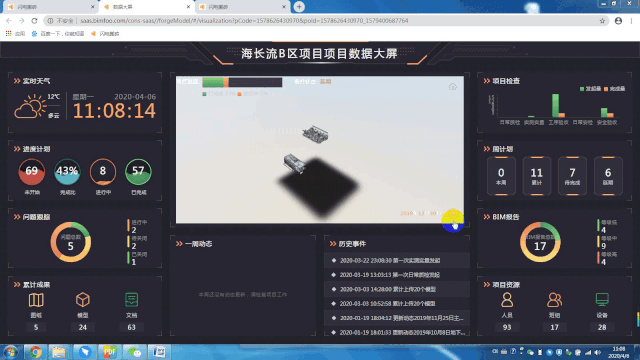Click the not-secure site info icon
Viewport: 640px width, 360px height.
pos(50,20)
